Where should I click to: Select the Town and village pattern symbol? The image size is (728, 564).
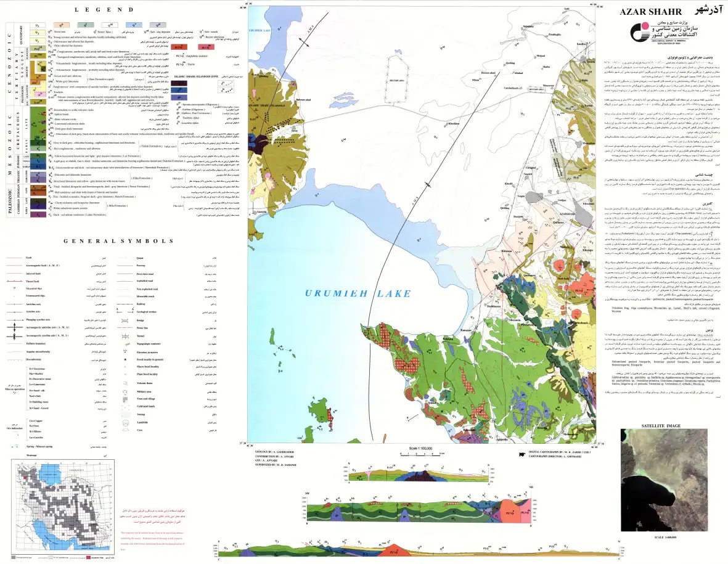[125, 399]
